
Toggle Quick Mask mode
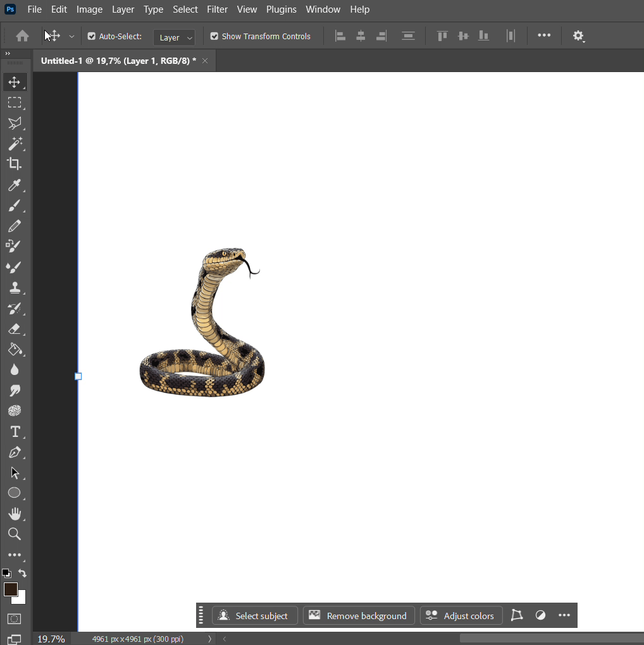point(14,618)
